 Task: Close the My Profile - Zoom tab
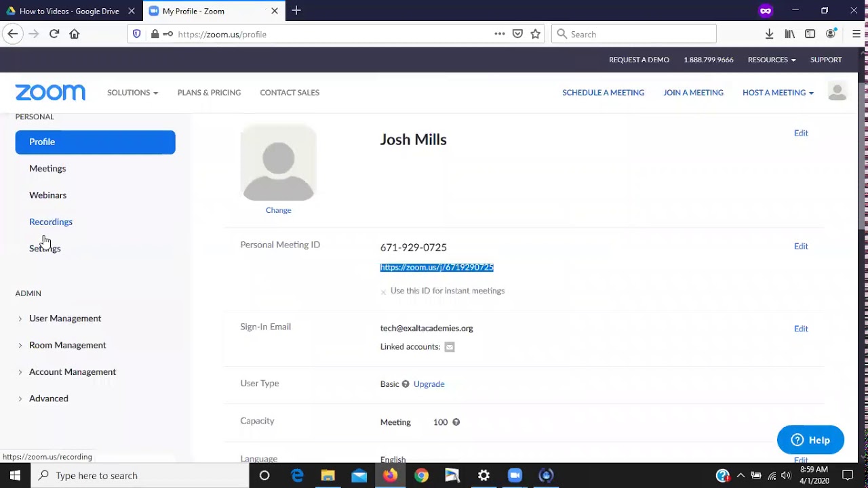(275, 11)
